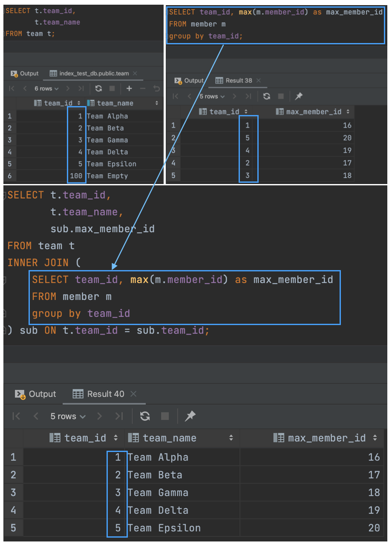Select 'Team Epsilon' cell in Result 40
The height and width of the screenshot is (547, 392).
coord(182,528)
